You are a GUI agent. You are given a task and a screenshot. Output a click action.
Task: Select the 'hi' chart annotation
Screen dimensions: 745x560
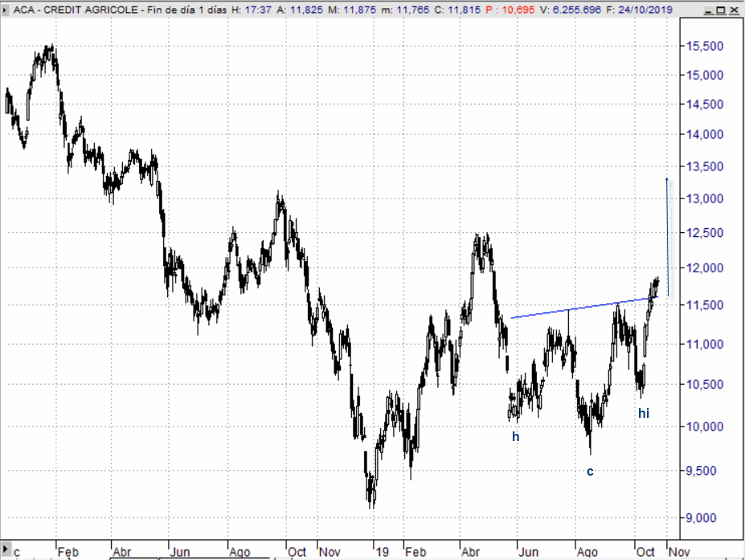[x=644, y=413]
